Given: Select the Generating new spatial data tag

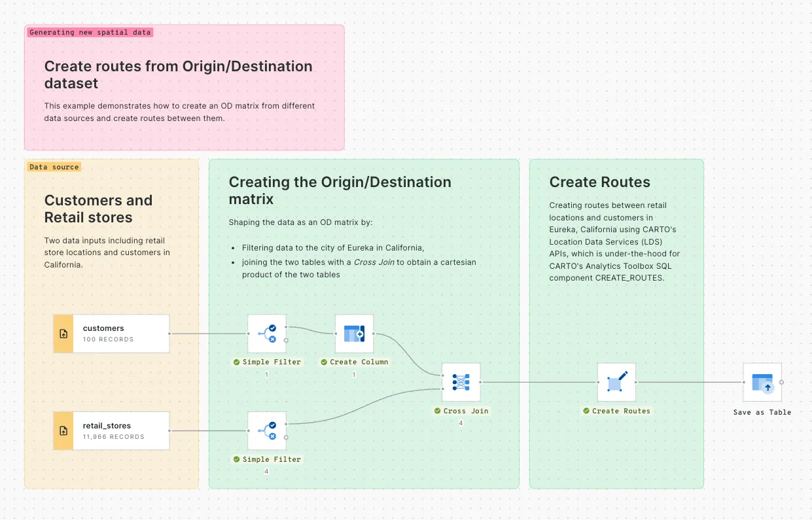Looking at the screenshot, I should click(x=90, y=32).
